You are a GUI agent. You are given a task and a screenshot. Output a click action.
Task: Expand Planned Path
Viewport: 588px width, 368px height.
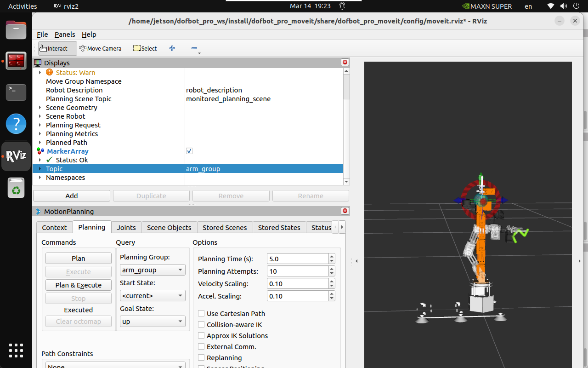(40, 143)
